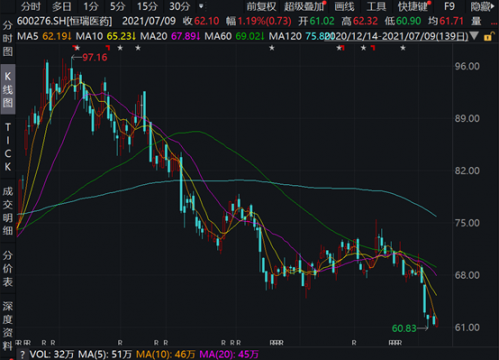Screen dimensions: 499x360
Task: Click the 97.16 high price label
Action: 95,57
